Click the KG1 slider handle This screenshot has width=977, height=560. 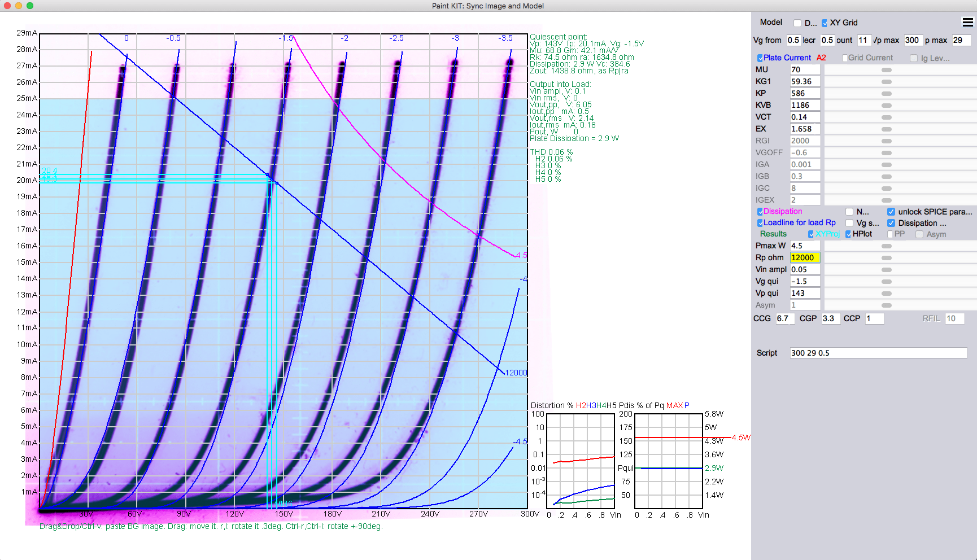(887, 82)
